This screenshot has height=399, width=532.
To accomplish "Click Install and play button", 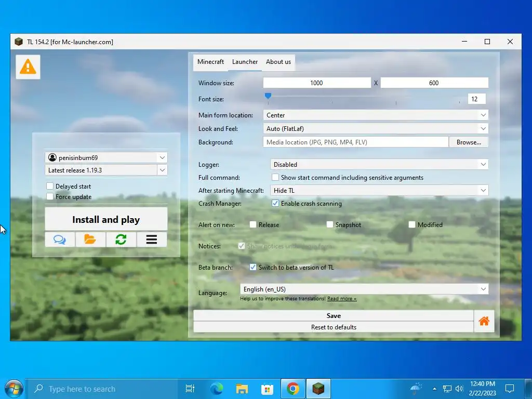I will pyautogui.click(x=106, y=219).
